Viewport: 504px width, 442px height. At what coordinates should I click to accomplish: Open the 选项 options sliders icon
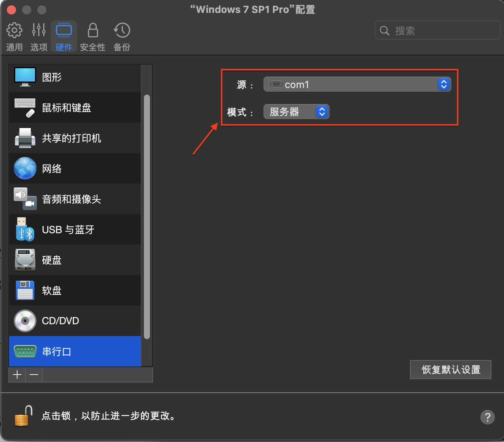(x=39, y=30)
